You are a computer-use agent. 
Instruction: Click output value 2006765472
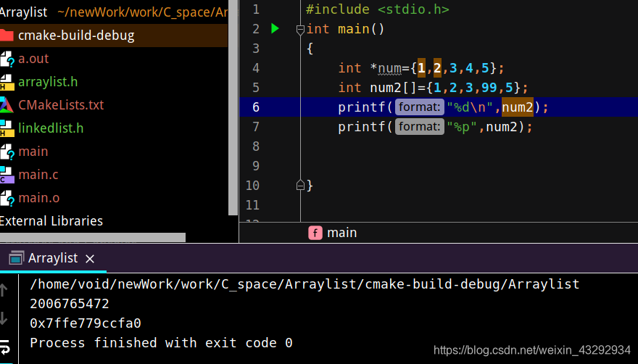coord(70,304)
